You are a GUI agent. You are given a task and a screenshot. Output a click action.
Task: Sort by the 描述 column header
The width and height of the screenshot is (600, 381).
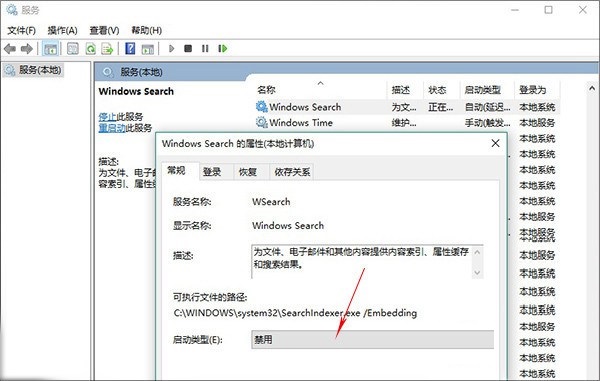tap(405, 90)
